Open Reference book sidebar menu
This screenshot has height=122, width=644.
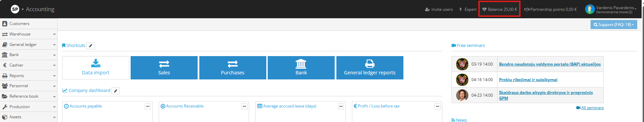click(x=28, y=96)
